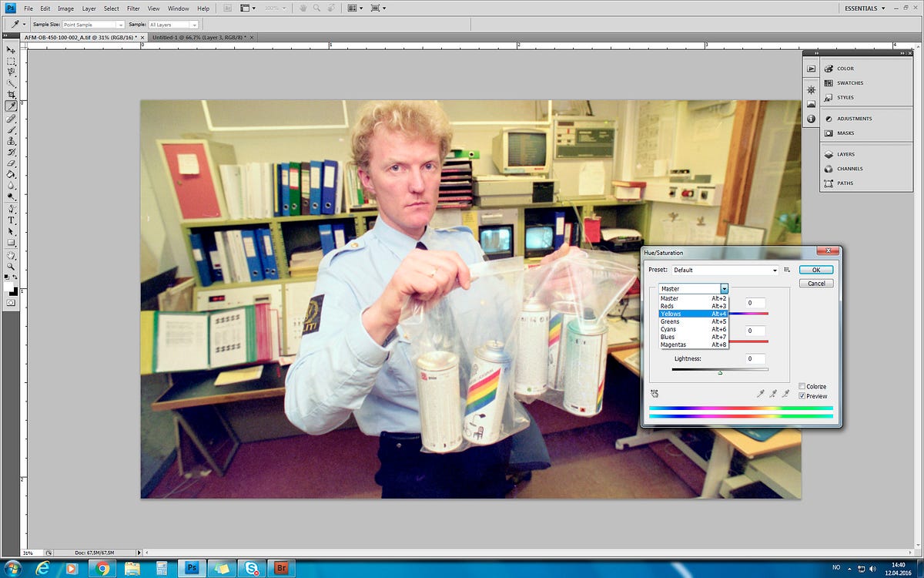This screenshot has width=924, height=578.
Task: Open the Image menu
Action: coord(65,8)
